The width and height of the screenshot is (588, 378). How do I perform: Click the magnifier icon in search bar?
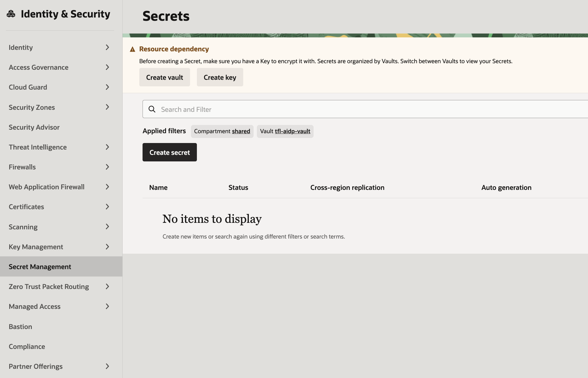point(152,109)
